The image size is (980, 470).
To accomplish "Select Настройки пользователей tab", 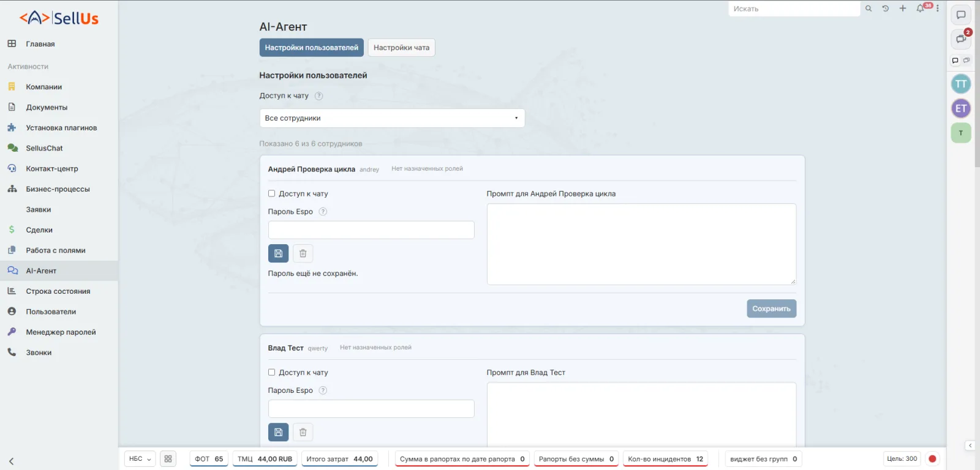I will click(x=311, y=48).
